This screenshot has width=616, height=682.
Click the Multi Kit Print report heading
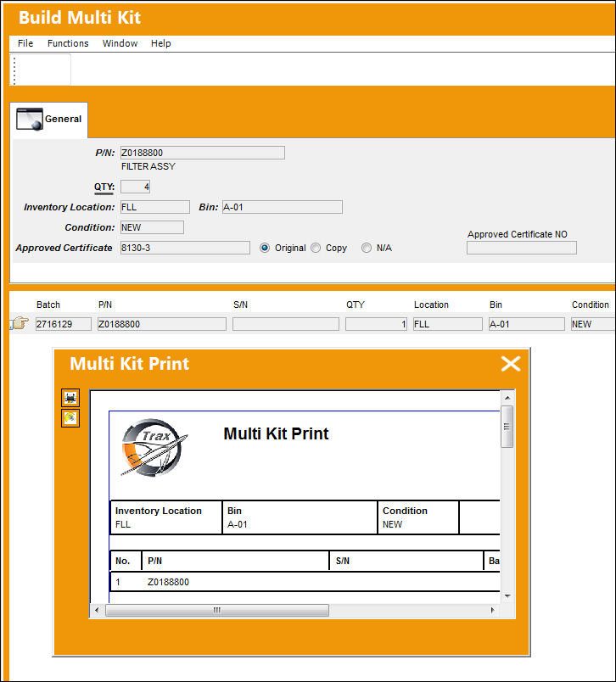(x=277, y=433)
